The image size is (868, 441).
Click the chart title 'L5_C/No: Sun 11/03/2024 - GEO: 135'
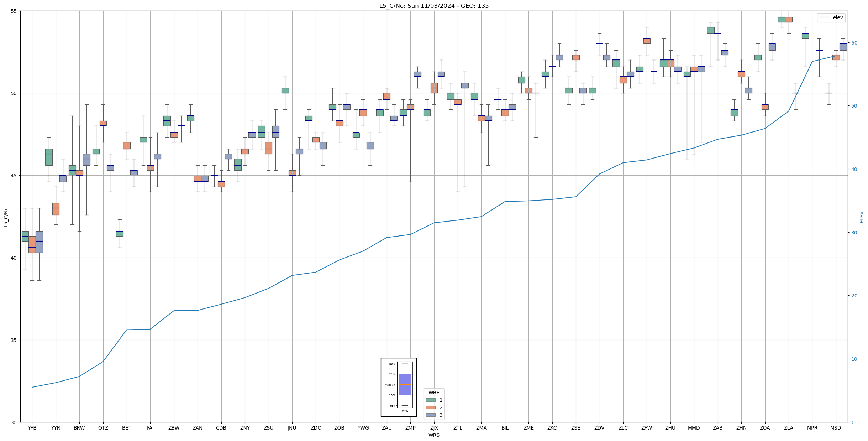[434, 6]
